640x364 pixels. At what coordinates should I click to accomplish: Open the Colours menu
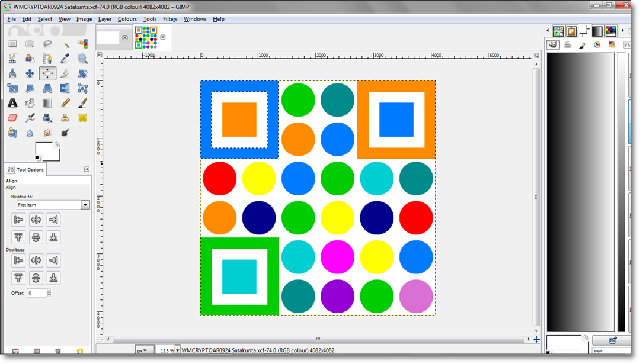coord(127,19)
